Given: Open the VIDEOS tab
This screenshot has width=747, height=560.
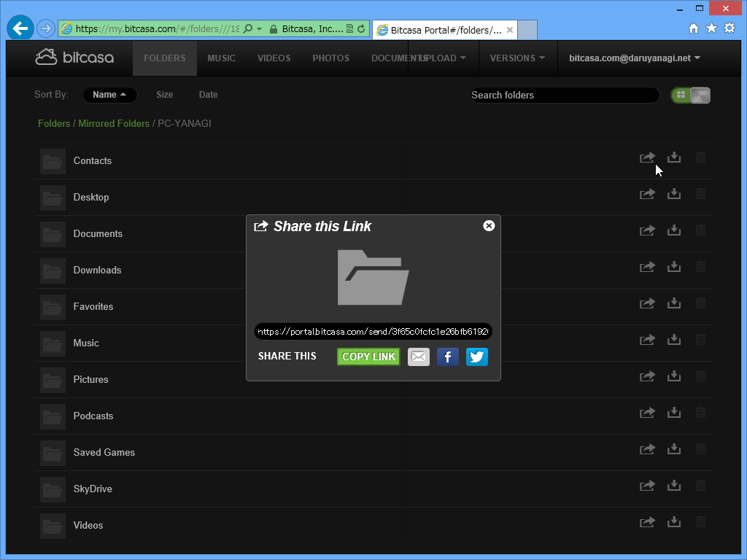Looking at the screenshot, I should 274,58.
